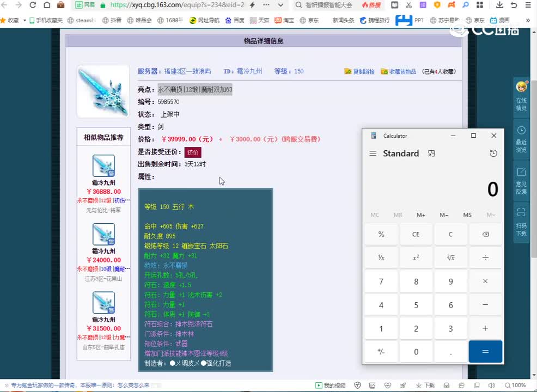Reload the page with the refresh icon
537x392 pixels.
[x=33, y=5]
